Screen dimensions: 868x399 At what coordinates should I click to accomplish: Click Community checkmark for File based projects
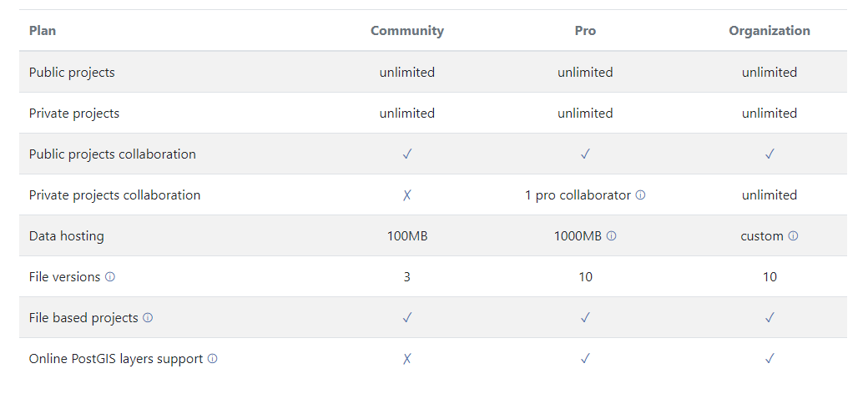pyautogui.click(x=407, y=318)
